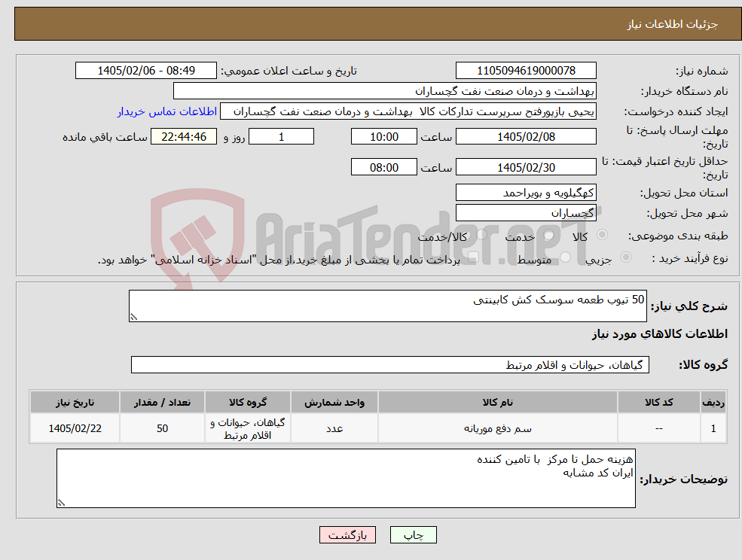Click the واحد شمارش column header

tap(334, 403)
